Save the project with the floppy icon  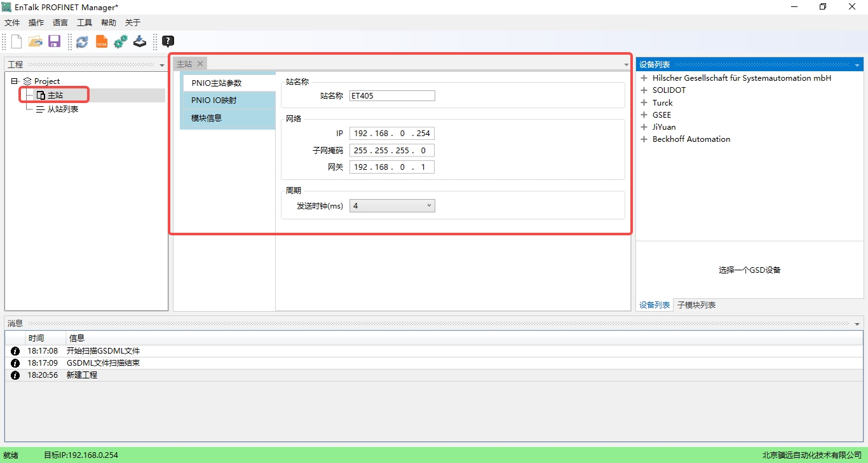pos(54,42)
